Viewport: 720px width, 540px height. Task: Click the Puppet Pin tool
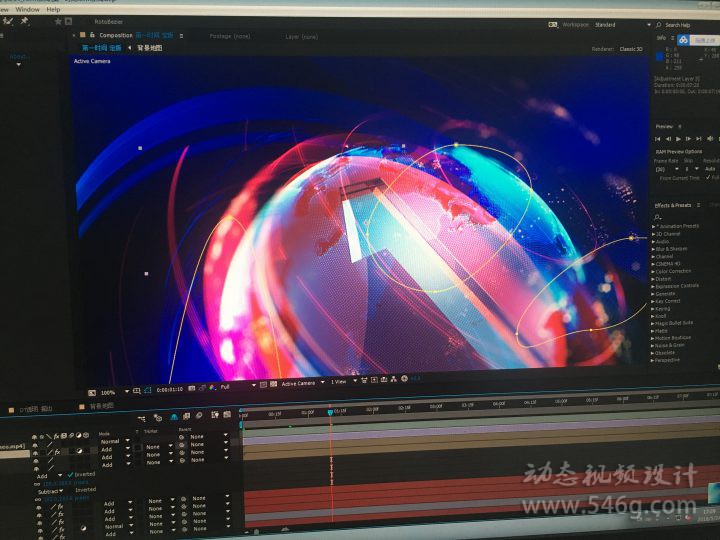[x=24, y=20]
